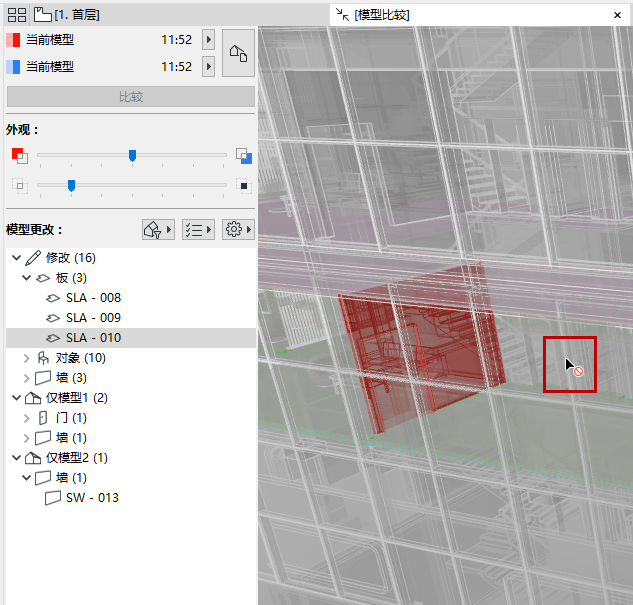The height and width of the screenshot is (605, 633).
Task: Click the slab icon beside SLA - 010
Action: [53, 338]
